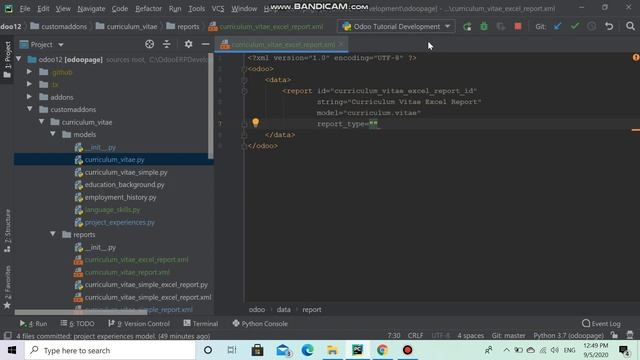Image resolution: width=640 pixels, height=360 pixels.
Task: Open the 9: Version Control tool window
Action: point(139,323)
